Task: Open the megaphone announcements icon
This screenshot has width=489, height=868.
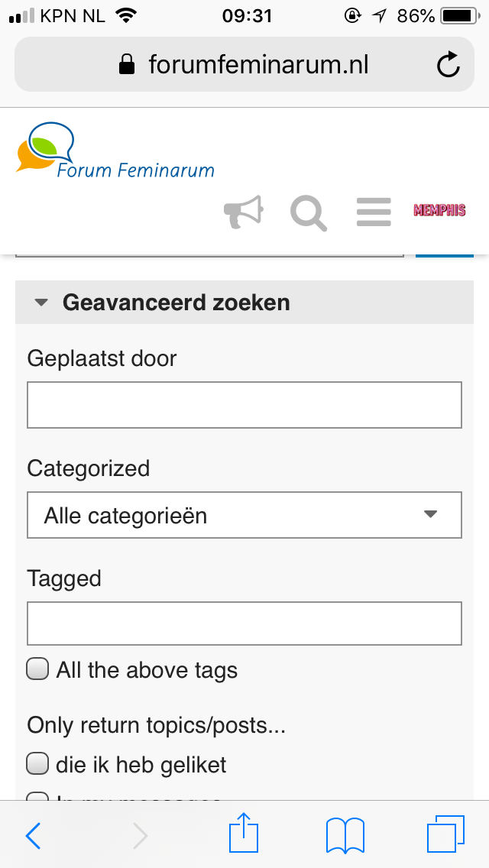Action: [x=243, y=212]
